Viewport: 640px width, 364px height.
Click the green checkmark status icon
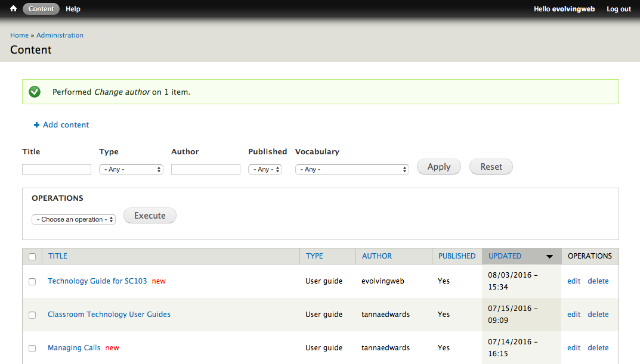35,92
